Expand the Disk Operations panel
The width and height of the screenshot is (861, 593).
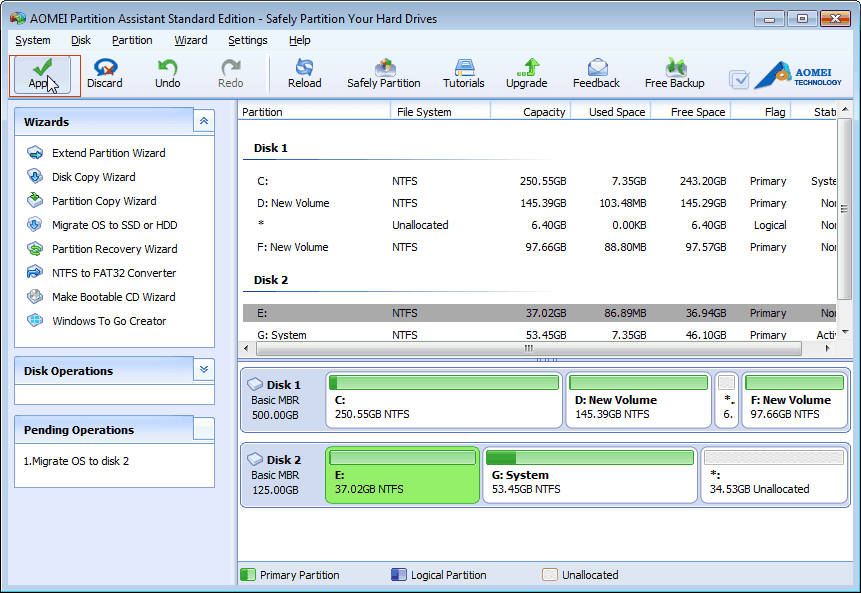pos(204,369)
